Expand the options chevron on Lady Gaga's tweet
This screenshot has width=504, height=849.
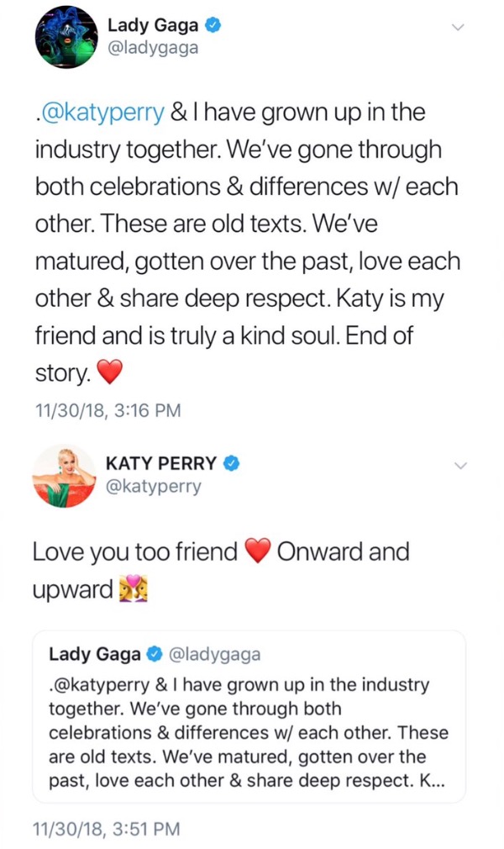coord(458,27)
